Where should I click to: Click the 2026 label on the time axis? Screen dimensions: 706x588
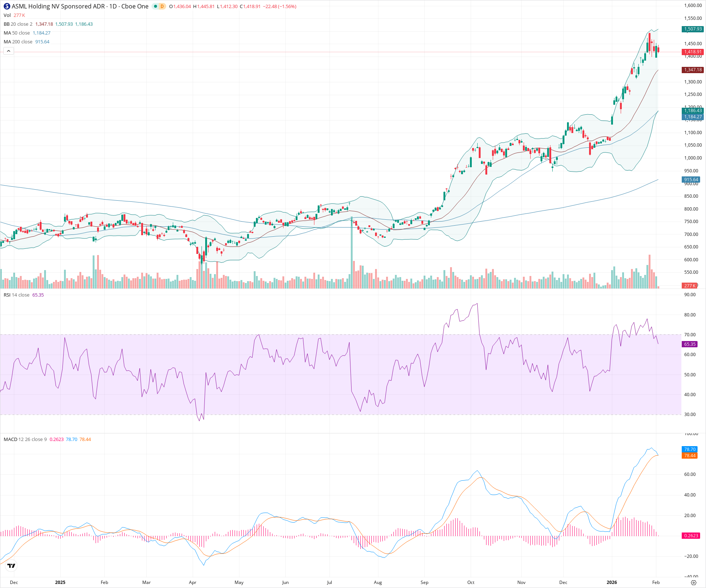click(612, 582)
